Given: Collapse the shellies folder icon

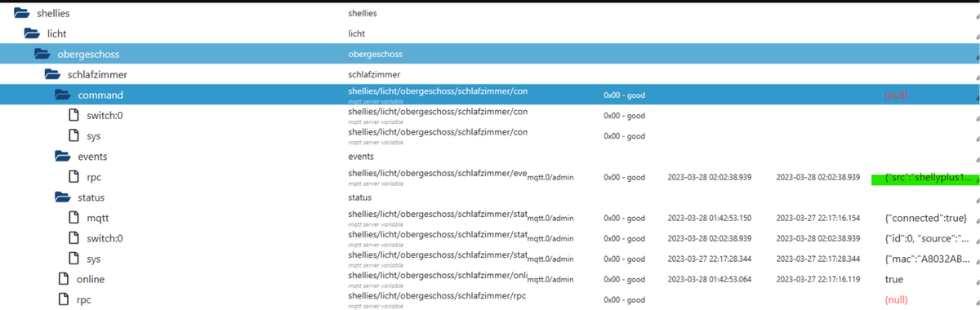Looking at the screenshot, I should [x=22, y=14].
